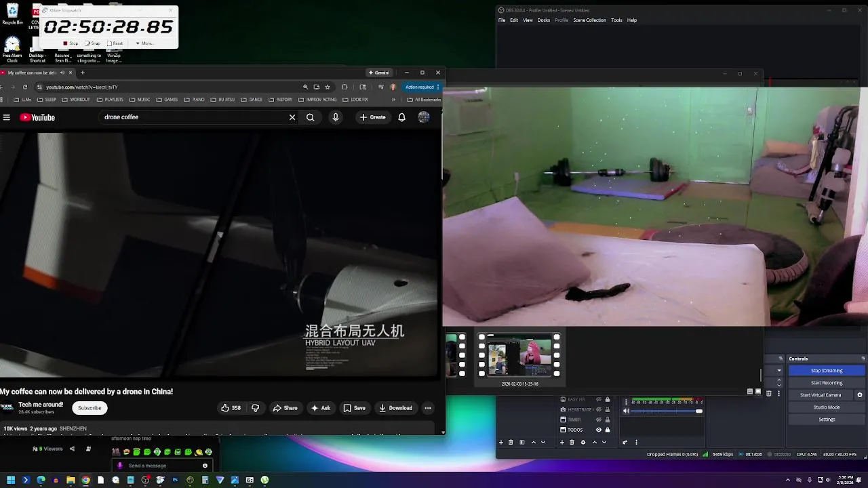Click the YouTube search magnifier button

point(310,117)
